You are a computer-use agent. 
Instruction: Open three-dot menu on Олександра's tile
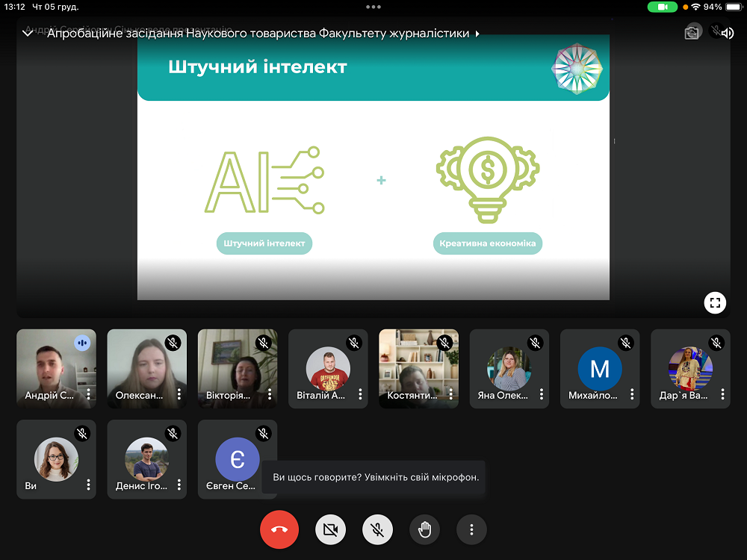point(179,394)
